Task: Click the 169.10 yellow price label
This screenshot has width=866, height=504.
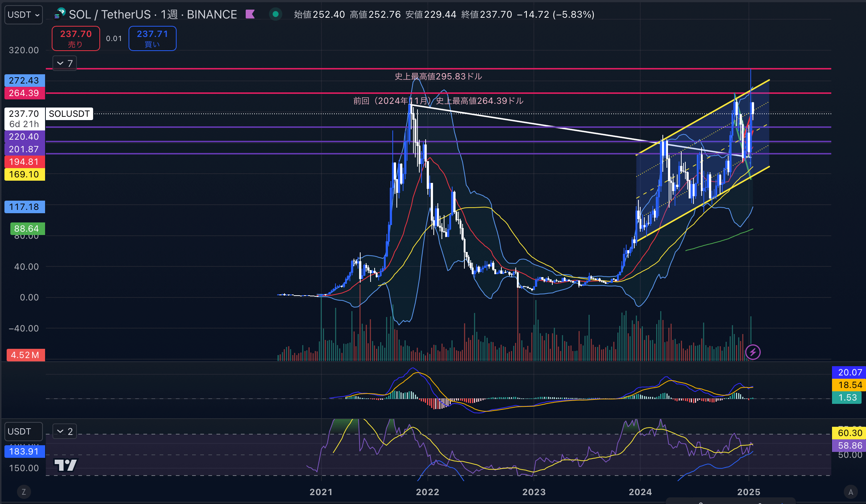Action: click(x=24, y=174)
